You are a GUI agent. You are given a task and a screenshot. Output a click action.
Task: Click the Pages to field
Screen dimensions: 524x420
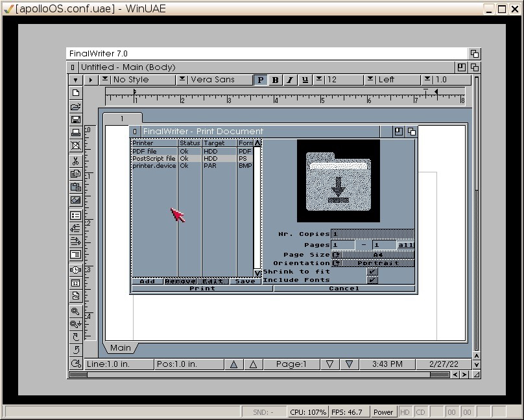click(x=385, y=245)
